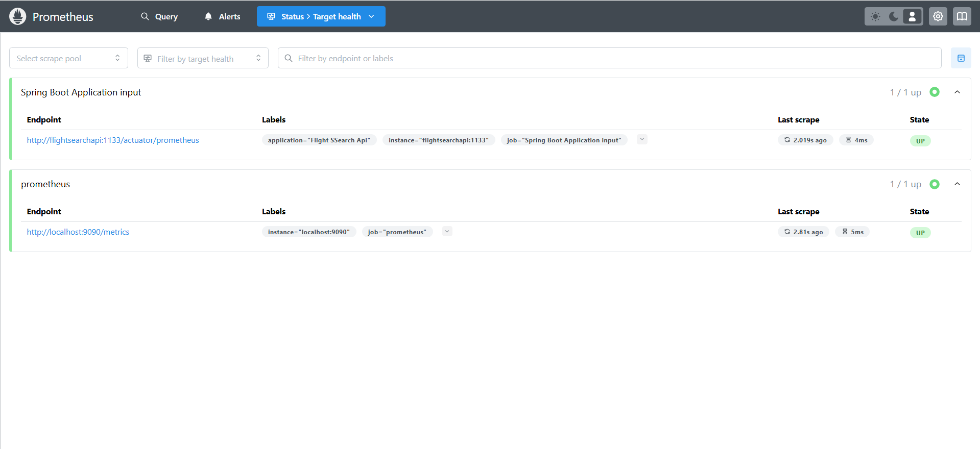The height and width of the screenshot is (449, 980).
Task: Click Last scrape header in Spring Boot pool
Action: point(799,120)
